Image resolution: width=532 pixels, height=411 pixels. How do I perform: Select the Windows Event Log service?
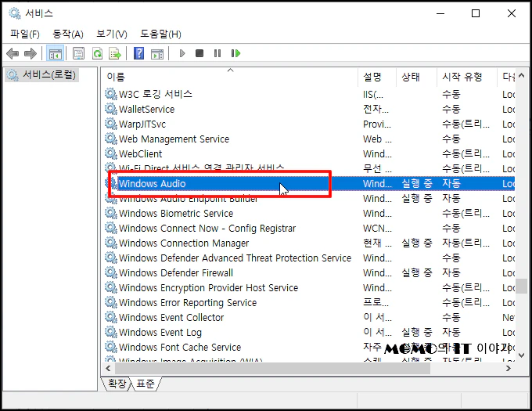tap(309, 332)
